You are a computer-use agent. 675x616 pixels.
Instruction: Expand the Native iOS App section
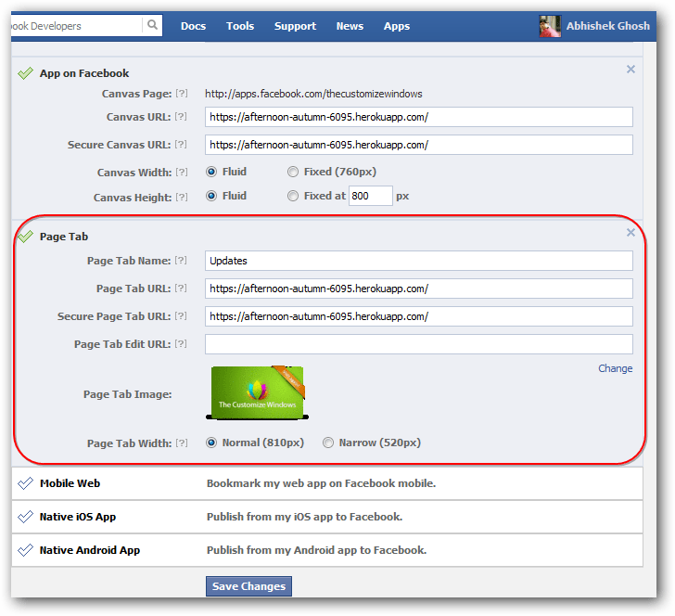[327, 517]
